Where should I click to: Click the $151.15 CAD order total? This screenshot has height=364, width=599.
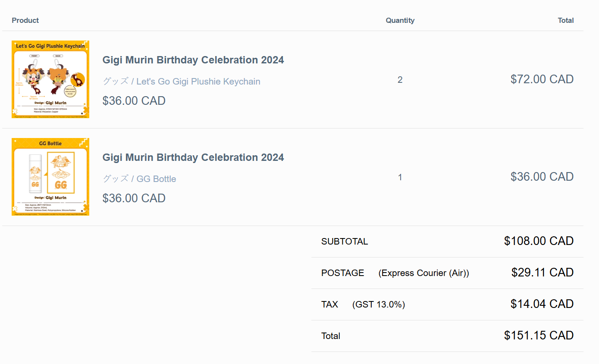point(539,336)
